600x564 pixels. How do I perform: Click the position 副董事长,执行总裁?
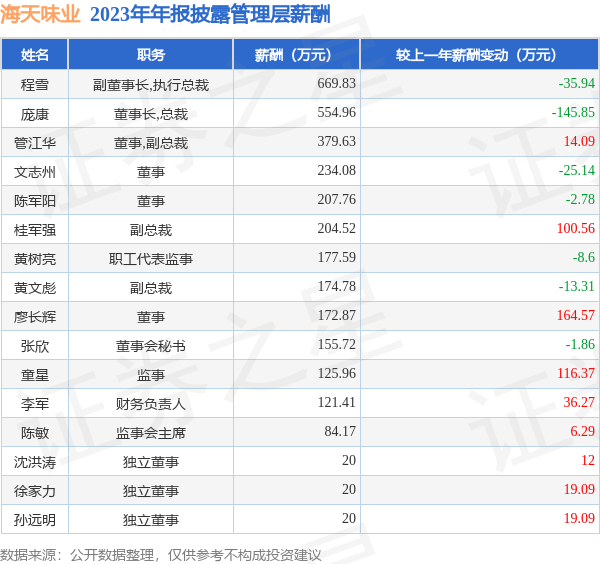pyautogui.click(x=151, y=85)
